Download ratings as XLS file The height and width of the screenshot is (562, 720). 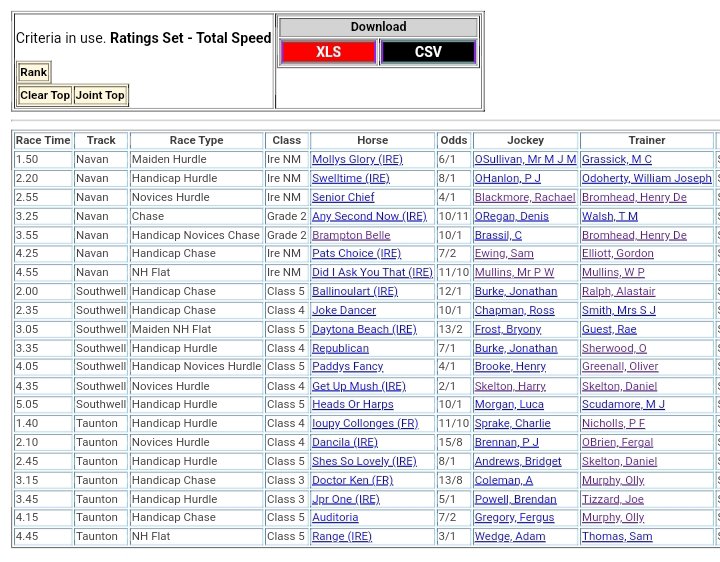328,52
